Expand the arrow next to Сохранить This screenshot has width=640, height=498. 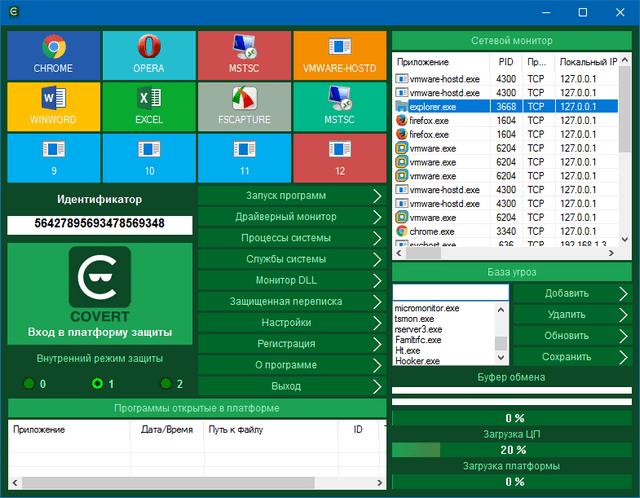pyautogui.click(x=624, y=356)
